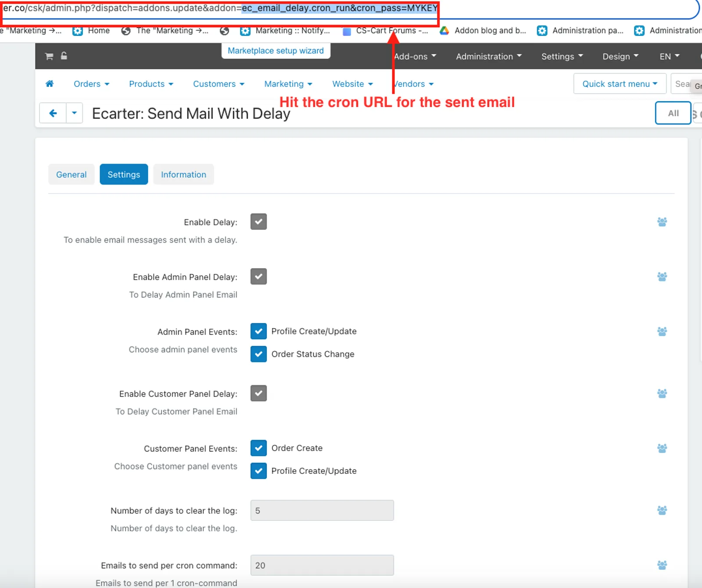Open the Marketing :: Notify bookmark icon

coord(245,31)
